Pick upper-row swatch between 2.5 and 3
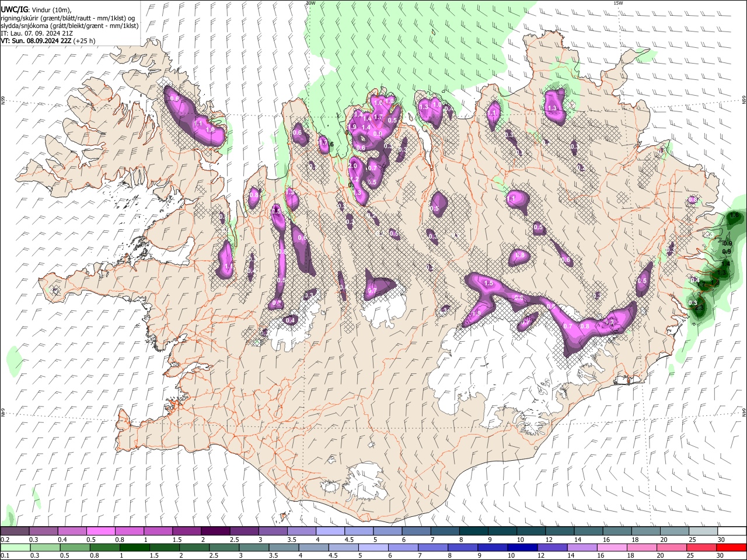Image resolution: width=747 pixels, height=560 pixels. [x=244, y=531]
